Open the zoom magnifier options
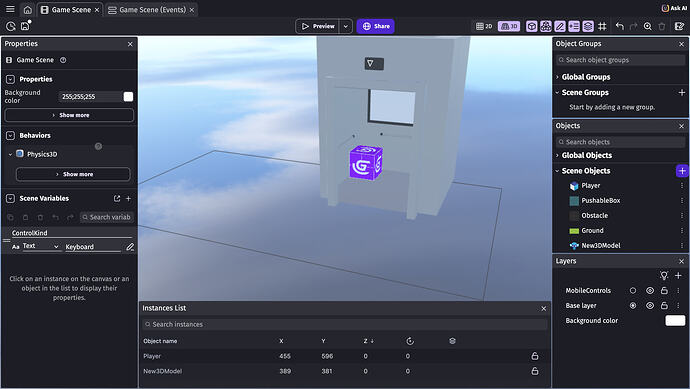This screenshot has height=389, width=690. tap(648, 26)
